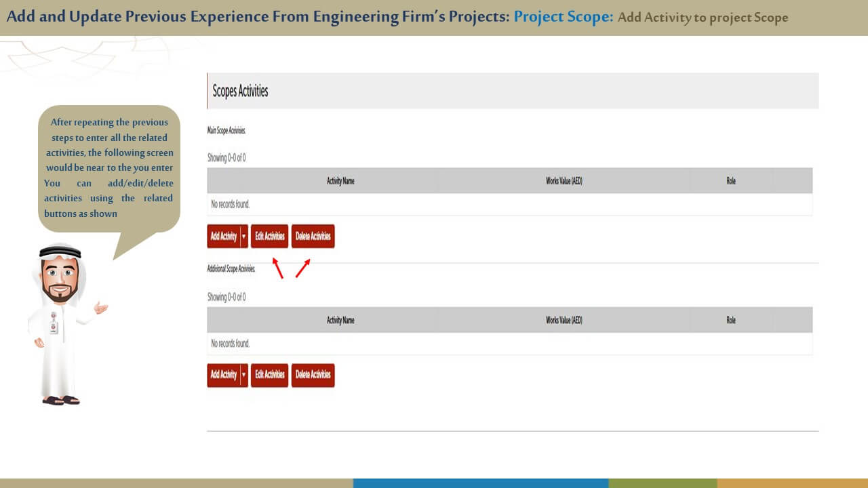
Task: Click the instruction speech bubble
Action: [x=108, y=168]
